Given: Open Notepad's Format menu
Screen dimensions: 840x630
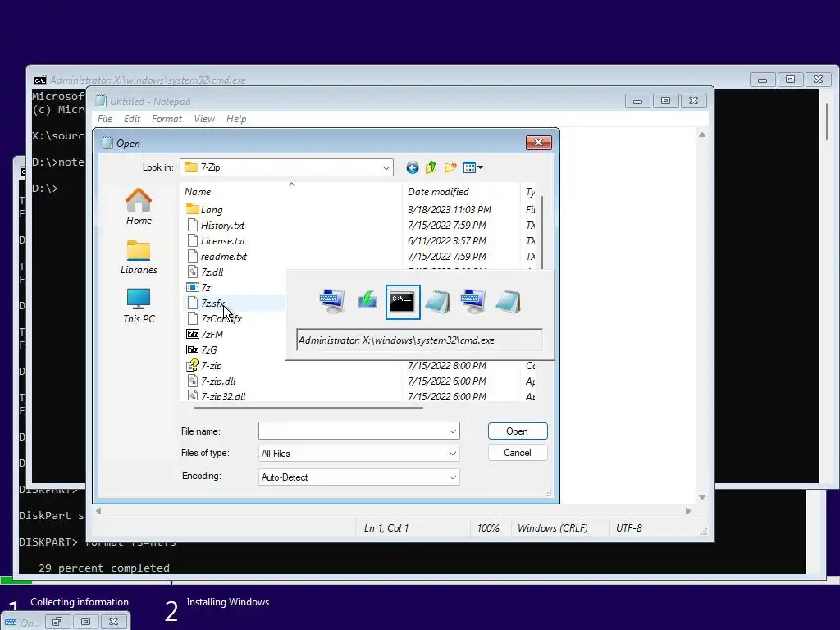Looking at the screenshot, I should 167,119.
